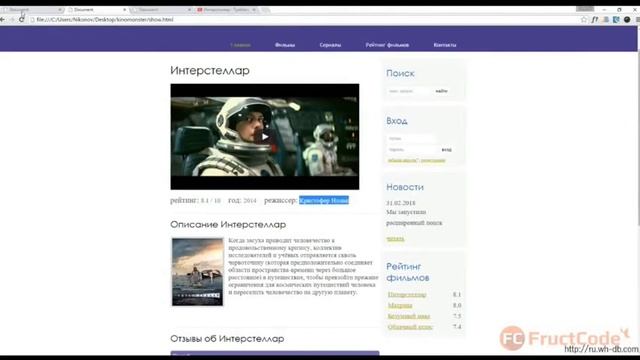The width and height of the screenshot is (640, 360).
Task: Click the year value 2014
Action: [250, 200]
